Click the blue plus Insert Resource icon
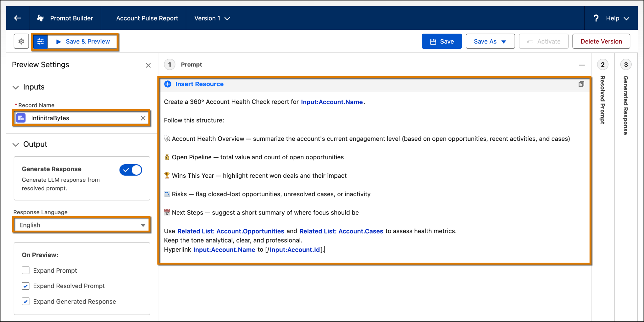Screen dimensions: 644x322 coord(168,84)
